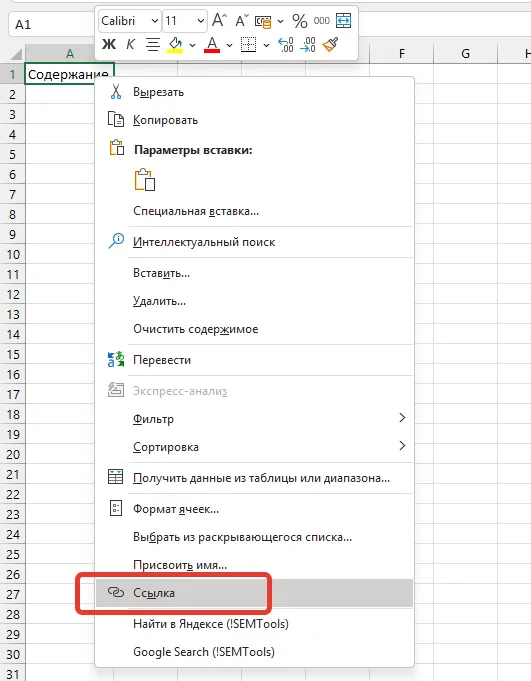
Task: Select cell A1 containing Содержание
Action: point(69,74)
